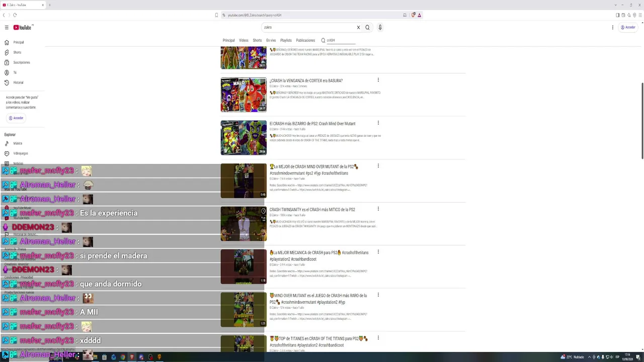
Task: Select the channel Playlists tab
Action: point(286,40)
